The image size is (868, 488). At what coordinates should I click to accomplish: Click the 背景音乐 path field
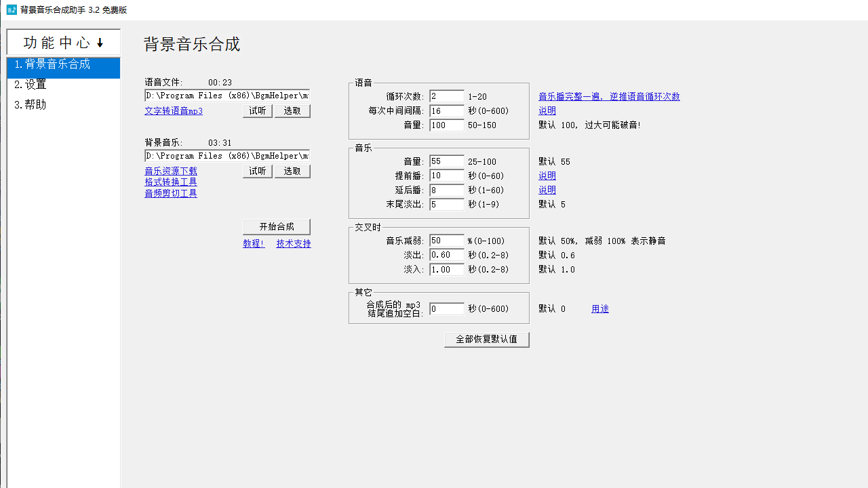226,156
